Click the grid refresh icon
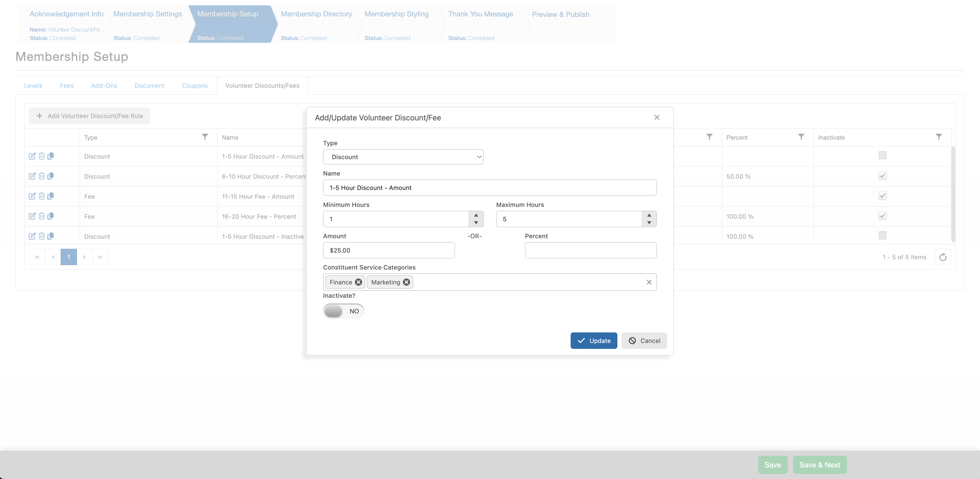The height and width of the screenshot is (479, 980). click(x=943, y=257)
